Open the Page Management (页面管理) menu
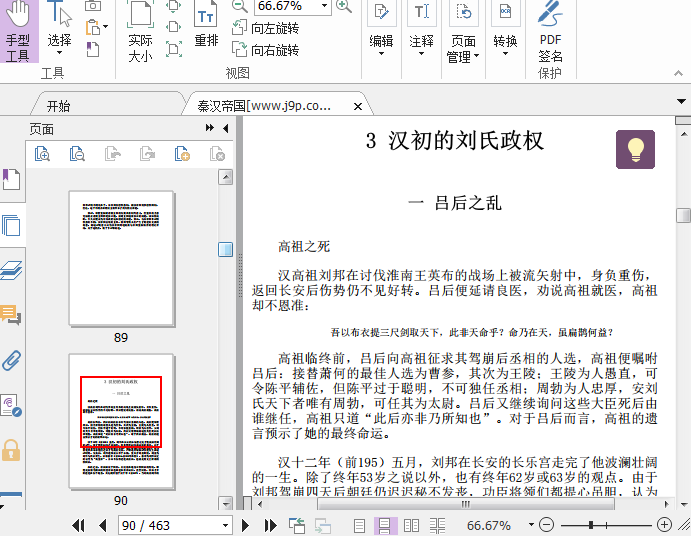691x536 pixels. coord(463,32)
